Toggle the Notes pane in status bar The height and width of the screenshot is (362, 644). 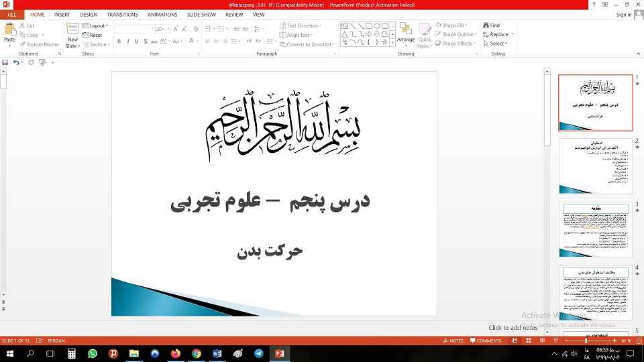[453, 341]
